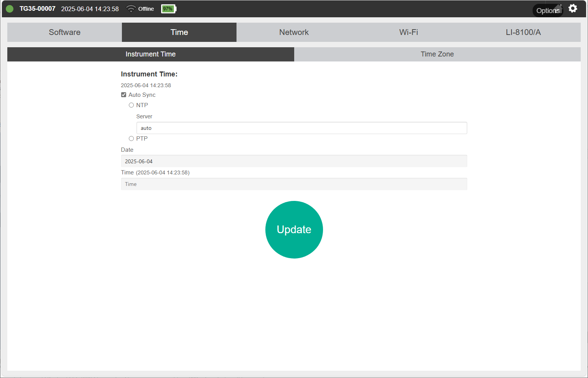Click the Date field showing 2025-06-04
588x378 pixels.
click(294, 161)
